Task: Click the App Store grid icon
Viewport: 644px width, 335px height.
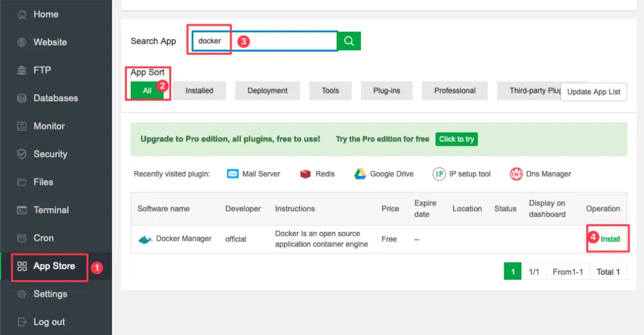Action: pos(22,266)
